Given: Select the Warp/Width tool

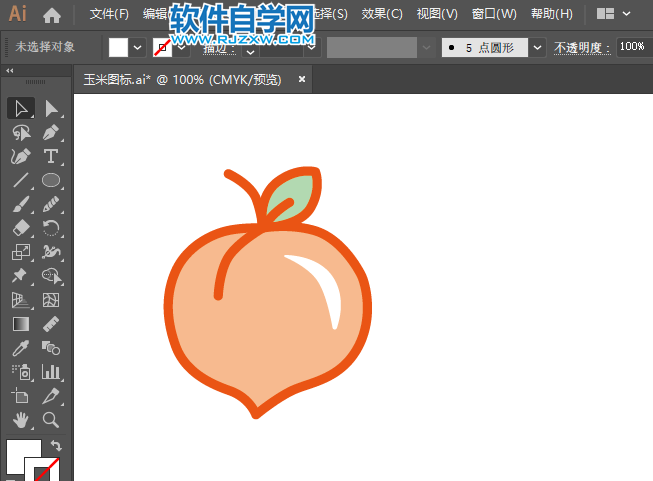Looking at the screenshot, I should 51,252.
